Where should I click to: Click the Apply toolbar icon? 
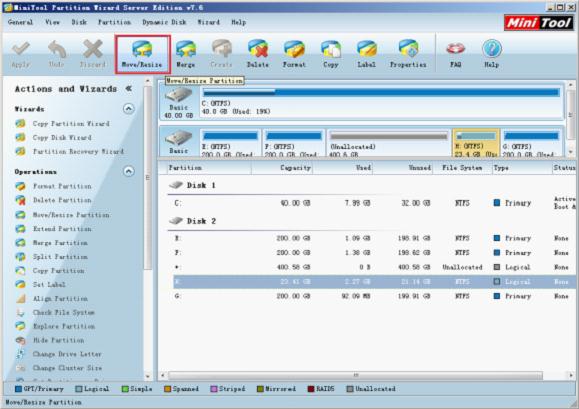20,54
